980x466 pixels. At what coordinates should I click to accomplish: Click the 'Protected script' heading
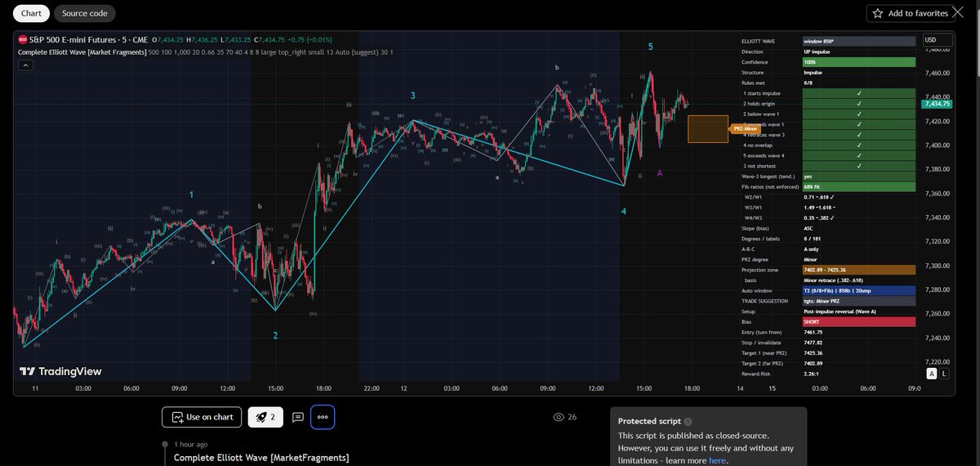point(649,421)
